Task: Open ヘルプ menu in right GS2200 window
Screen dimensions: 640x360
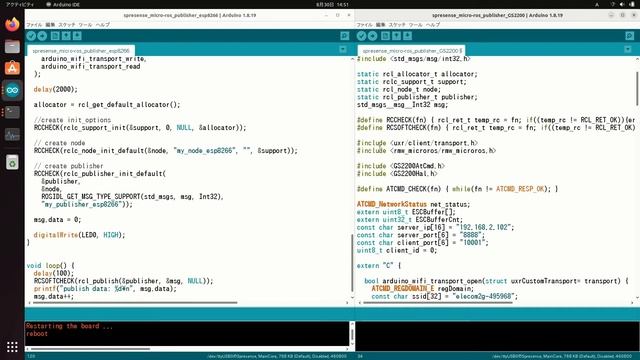Action: pos(433,25)
